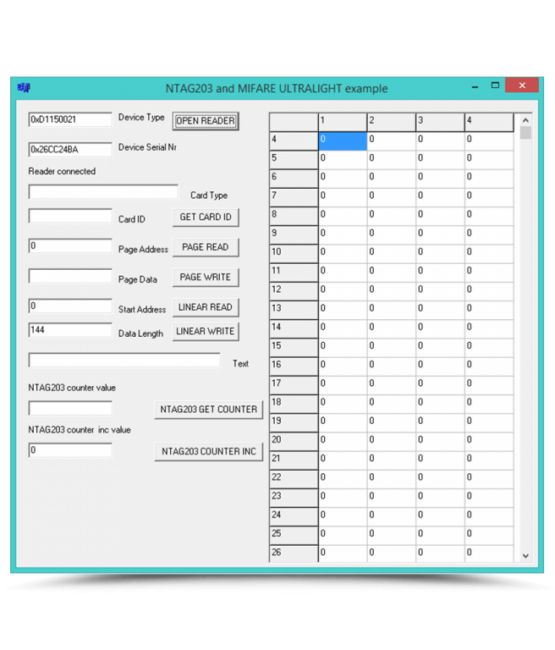This screenshot has width=555, height=650.
Task: Click the Page Data input field
Action: [70, 276]
